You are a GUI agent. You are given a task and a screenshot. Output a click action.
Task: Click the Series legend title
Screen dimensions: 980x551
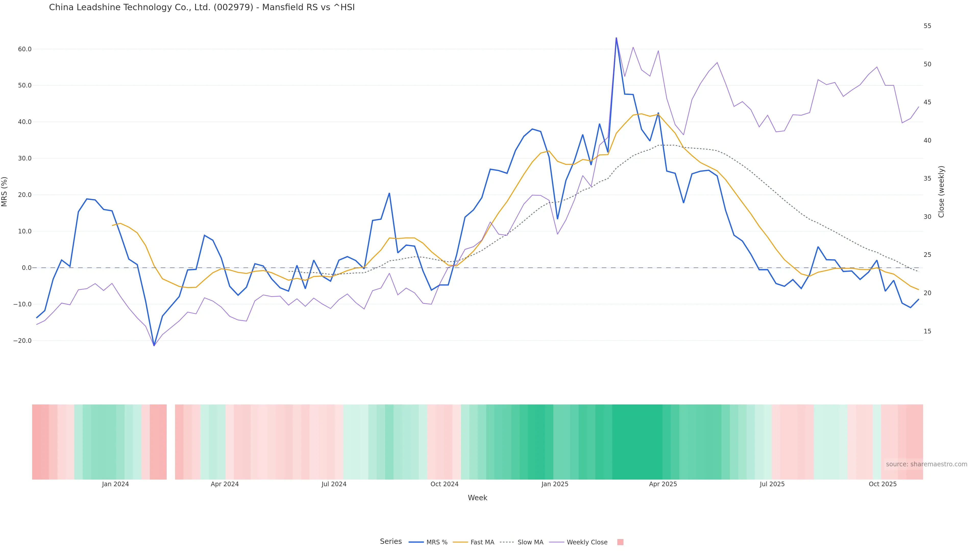391,542
